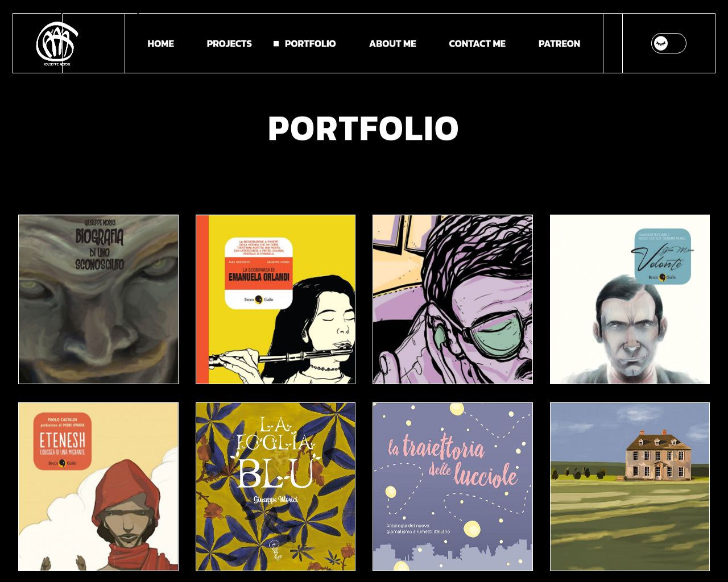Click Becco Giallo logo on Orlandi cover
This screenshot has width=728, height=582.
[259, 300]
